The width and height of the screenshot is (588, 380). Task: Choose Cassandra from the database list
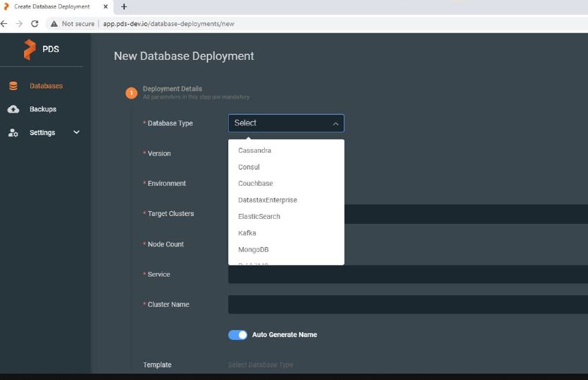click(x=254, y=151)
